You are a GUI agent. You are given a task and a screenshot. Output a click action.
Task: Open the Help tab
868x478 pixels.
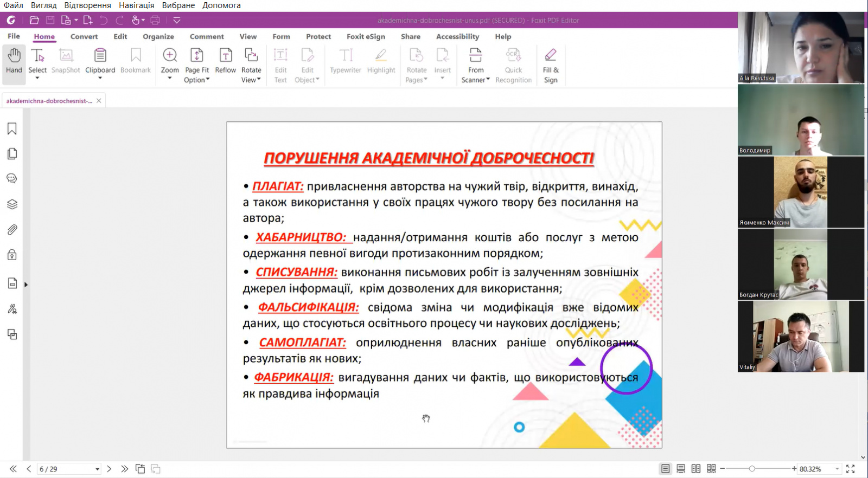(x=503, y=36)
